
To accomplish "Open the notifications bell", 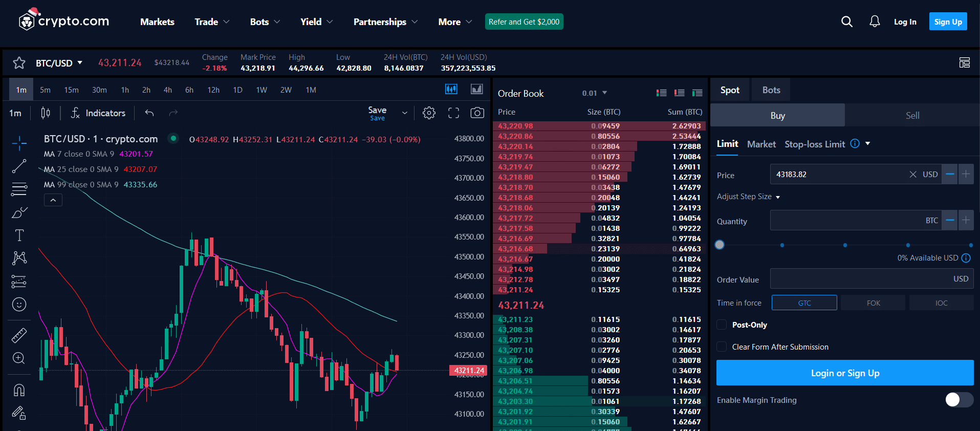I will (875, 21).
